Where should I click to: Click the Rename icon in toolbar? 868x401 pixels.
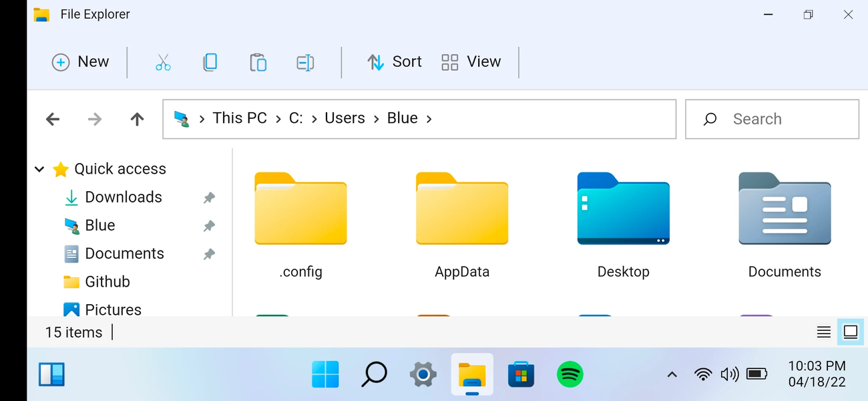coord(305,62)
